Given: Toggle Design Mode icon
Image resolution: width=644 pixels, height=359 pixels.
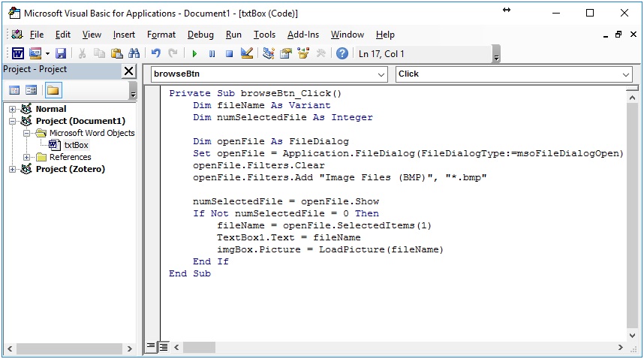Looking at the screenshot, I should (x=247, y=53).
